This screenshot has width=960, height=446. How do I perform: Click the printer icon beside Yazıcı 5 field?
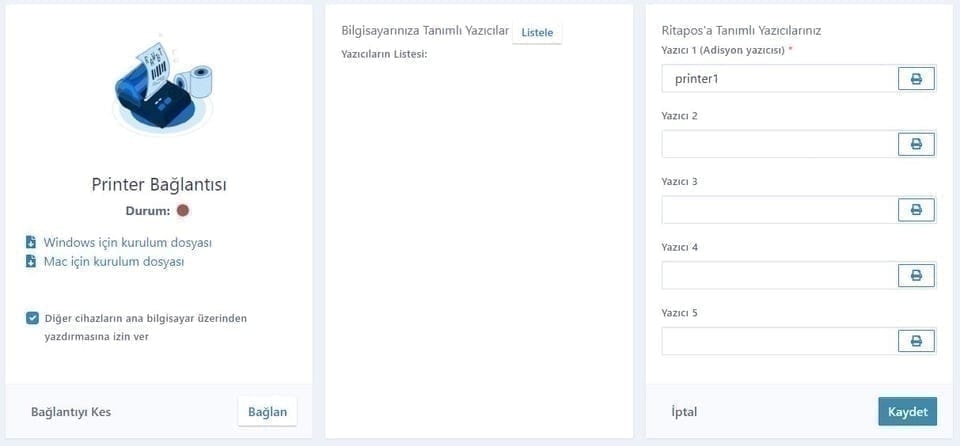click(916, 341)
